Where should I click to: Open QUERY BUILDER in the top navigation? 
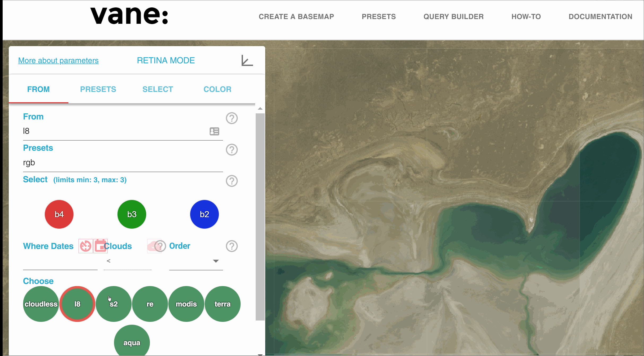click(453, 17)
